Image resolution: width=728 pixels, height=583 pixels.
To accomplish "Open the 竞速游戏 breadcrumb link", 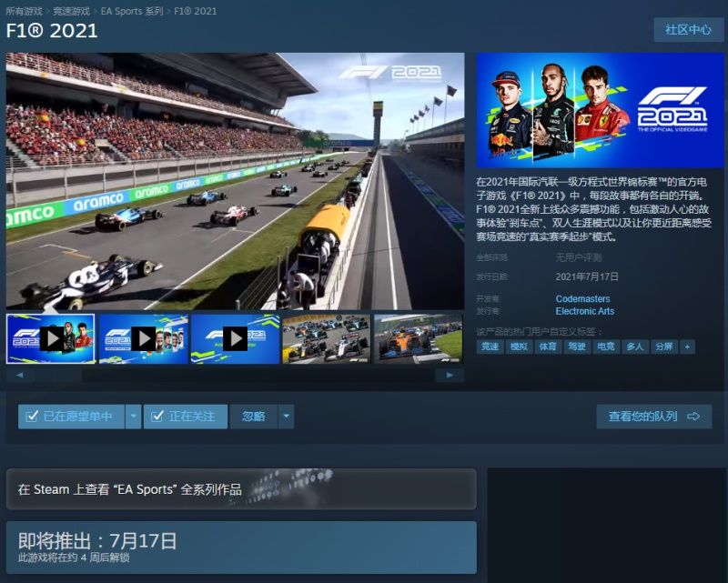I will (71, 11).
